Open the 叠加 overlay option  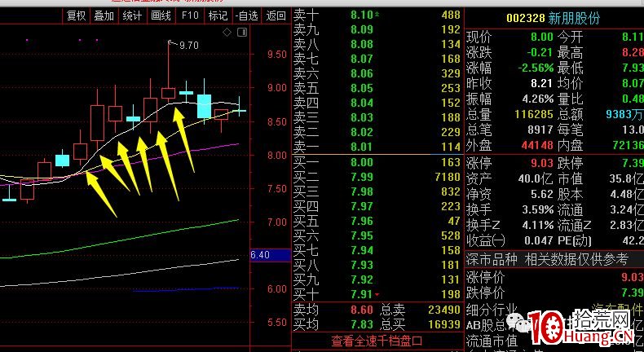pos(104,16)
